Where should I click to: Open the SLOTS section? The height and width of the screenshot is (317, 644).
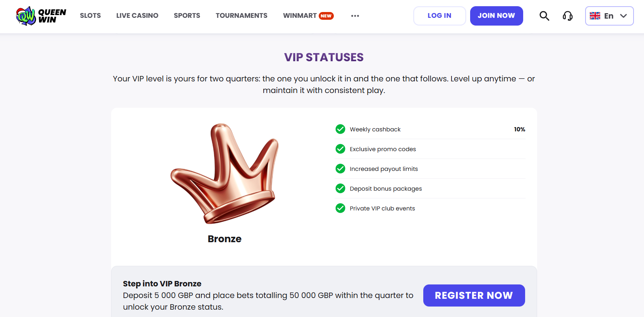tap(90, 16)
